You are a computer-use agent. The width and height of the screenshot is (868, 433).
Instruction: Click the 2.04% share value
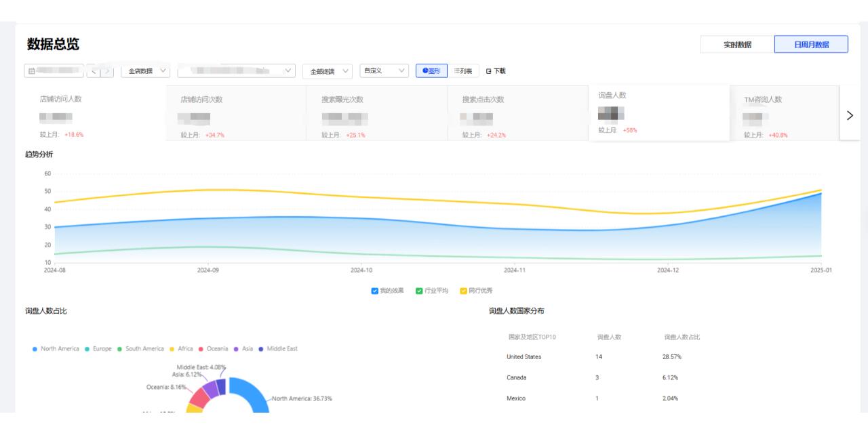[671, 398]
